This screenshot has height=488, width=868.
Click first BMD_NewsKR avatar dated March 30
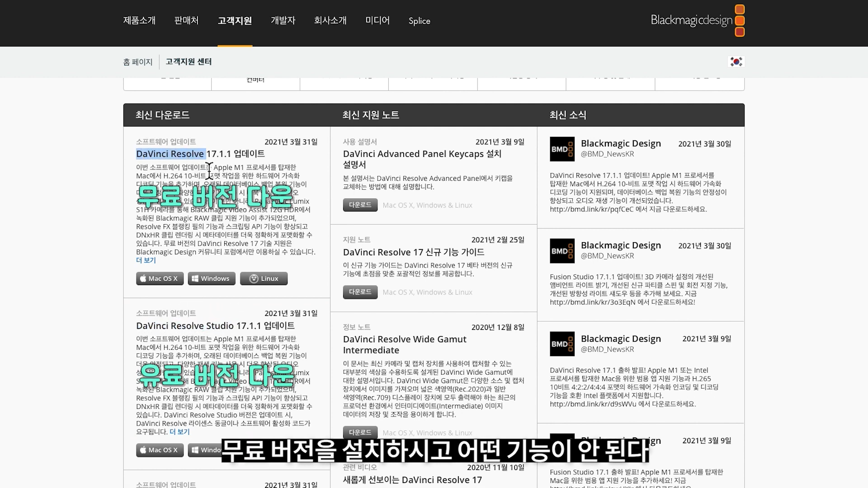coord(562,149)
